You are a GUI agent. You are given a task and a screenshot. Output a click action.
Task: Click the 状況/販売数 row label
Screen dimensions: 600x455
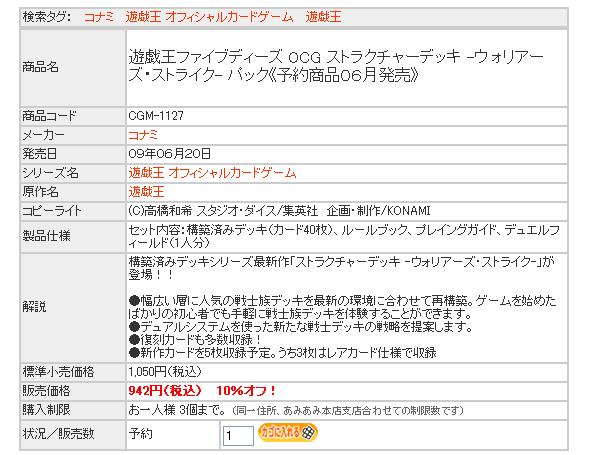click(x=58, y=434)
